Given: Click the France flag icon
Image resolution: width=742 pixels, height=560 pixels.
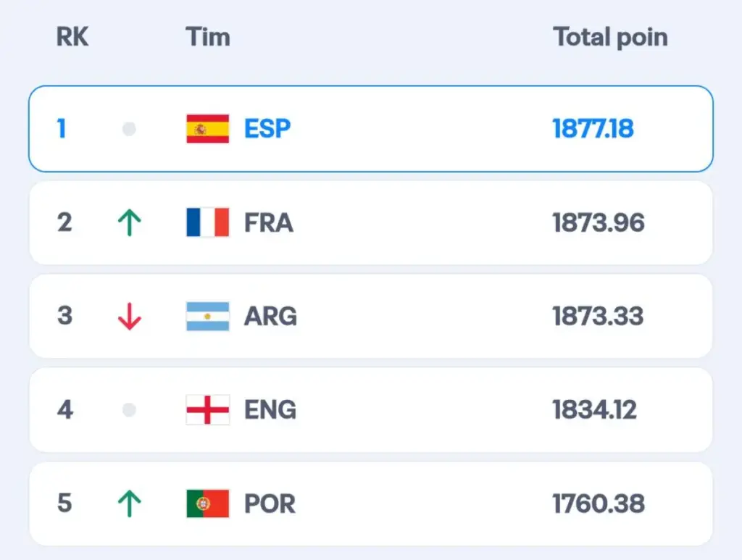Looking at the screenshot, I should tap(207, 222).
